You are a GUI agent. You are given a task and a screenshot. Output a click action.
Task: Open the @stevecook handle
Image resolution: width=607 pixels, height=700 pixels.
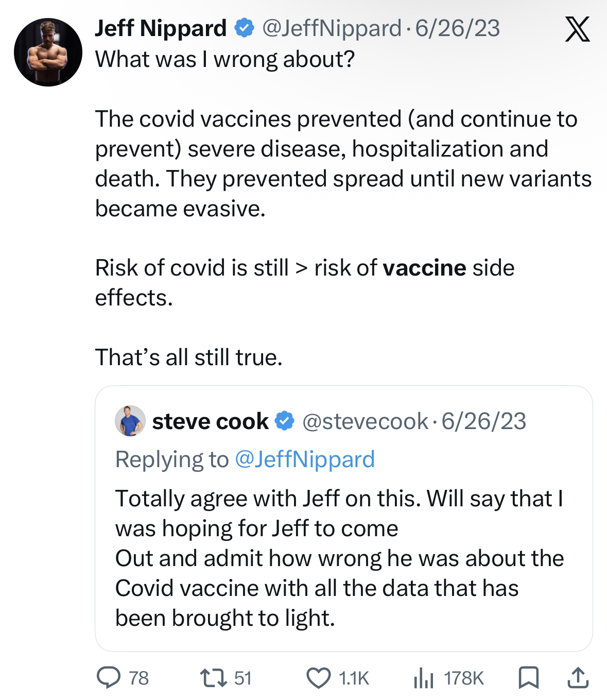[365, 421]
